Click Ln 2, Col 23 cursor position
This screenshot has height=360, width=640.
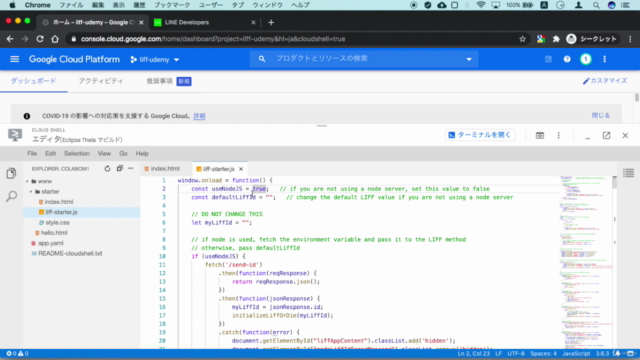tap(473, 353)
